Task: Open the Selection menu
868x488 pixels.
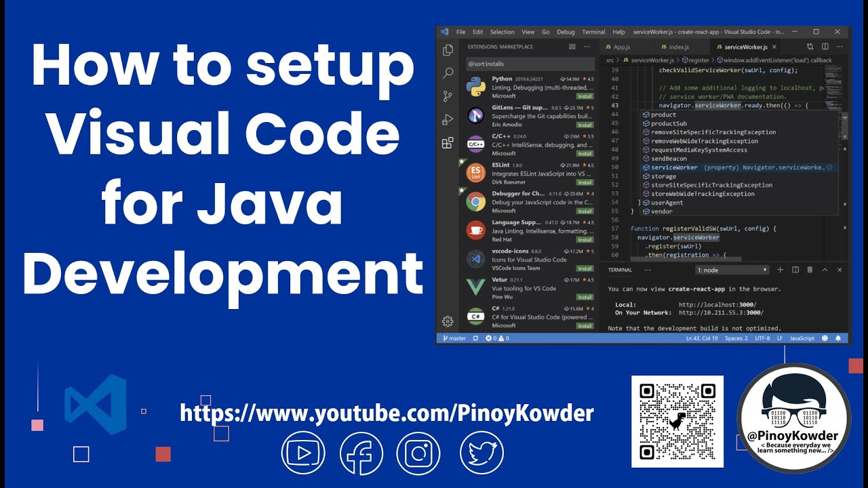Action: [x=502, y=32]
